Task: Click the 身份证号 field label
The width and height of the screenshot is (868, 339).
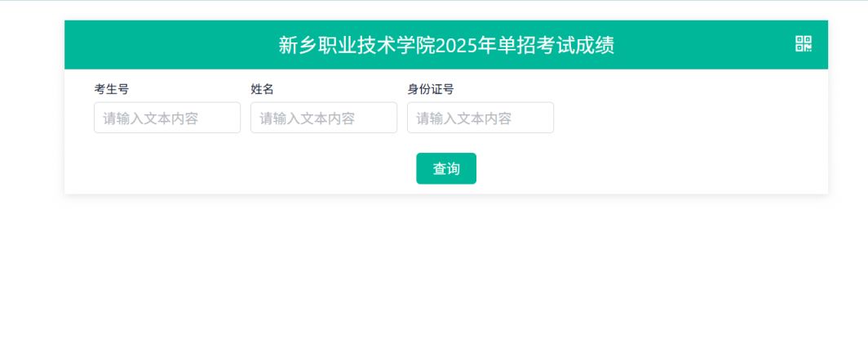Action: click(431, 89)
